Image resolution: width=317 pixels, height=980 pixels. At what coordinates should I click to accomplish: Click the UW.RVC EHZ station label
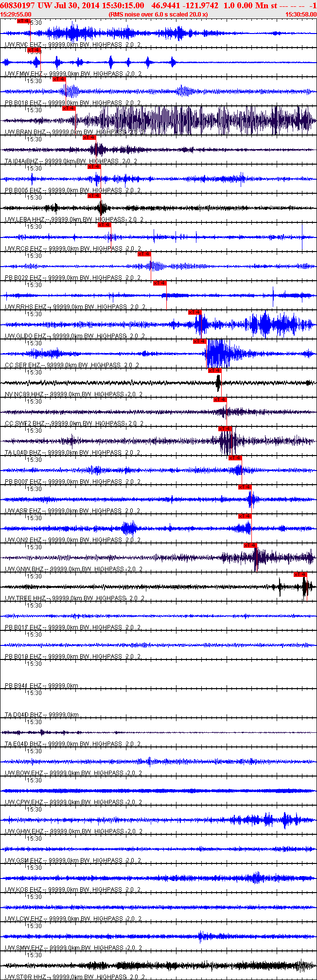tap(23, 45)
